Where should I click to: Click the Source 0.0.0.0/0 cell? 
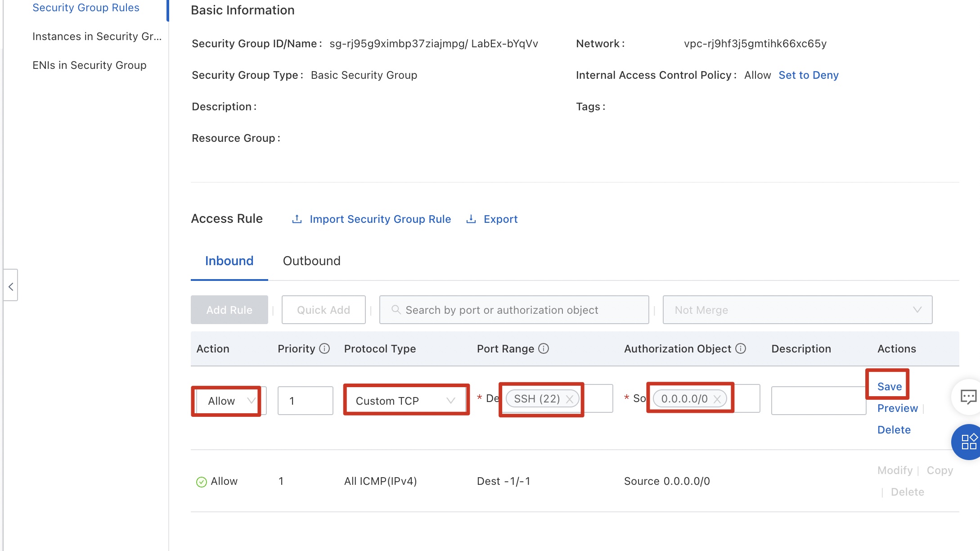coord(667,481)
